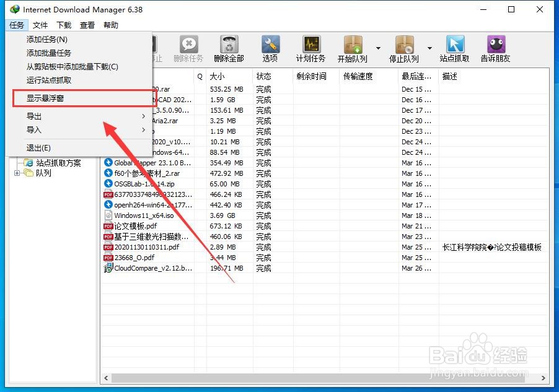Sort by 最后连... column header
559x392 pixels.
tap(418, 76)
